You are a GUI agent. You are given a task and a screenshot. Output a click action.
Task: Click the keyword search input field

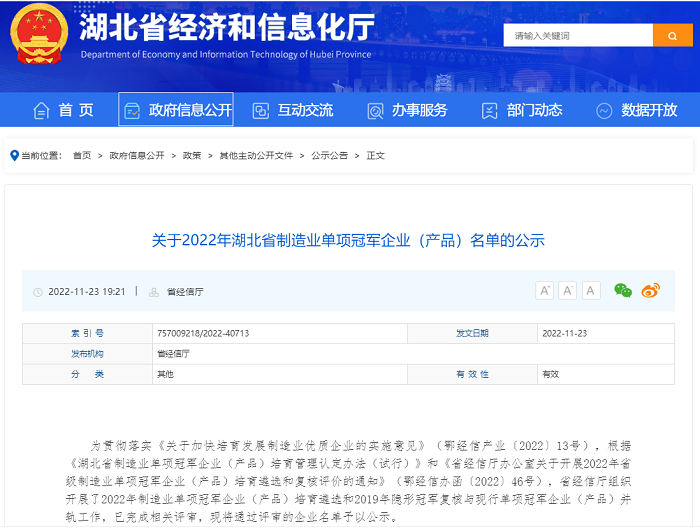[x=578, y=35]
